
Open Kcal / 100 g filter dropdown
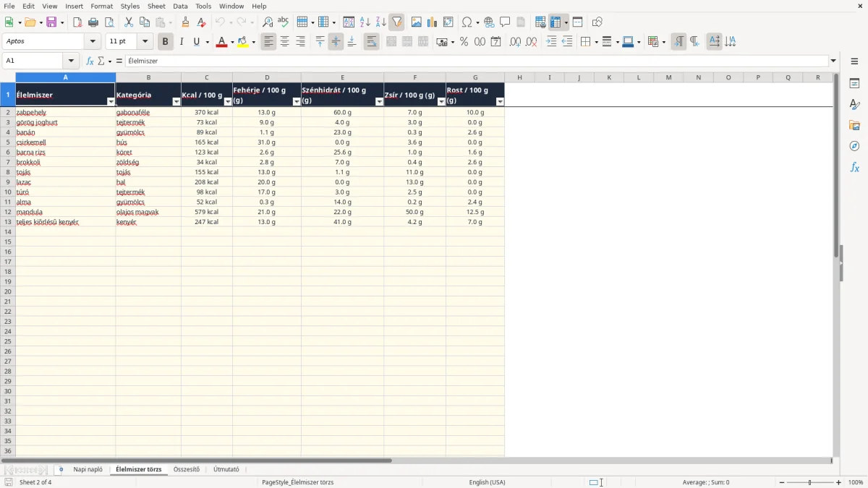coord(228,102)
